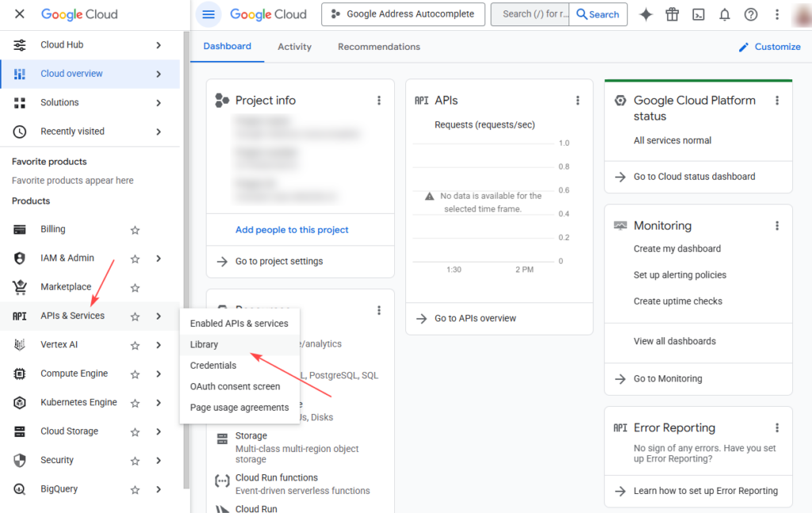The height and width of the screenshot is (513, 812).
Task: Click the Add people to this project link
Action: pyautogui.click(x=292, y=230)
